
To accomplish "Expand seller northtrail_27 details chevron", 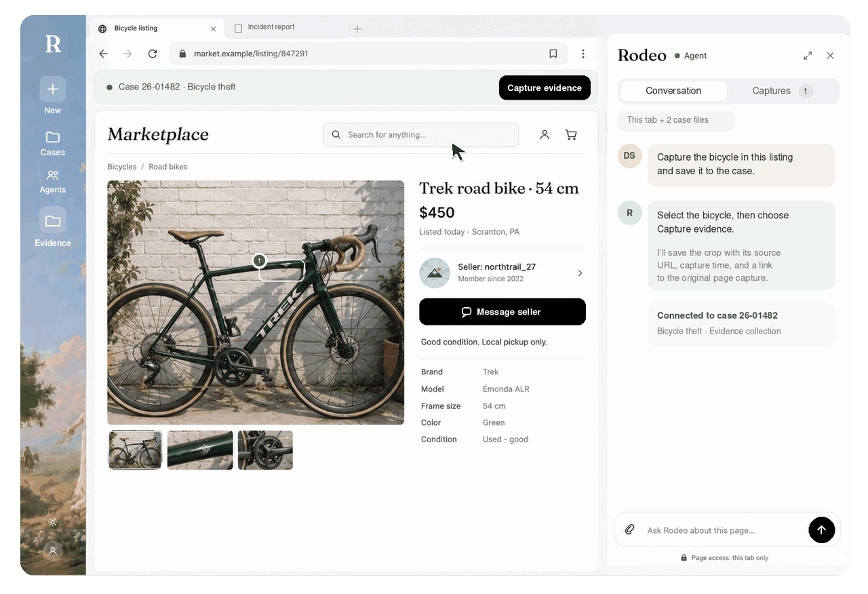I will coord(580,273).
